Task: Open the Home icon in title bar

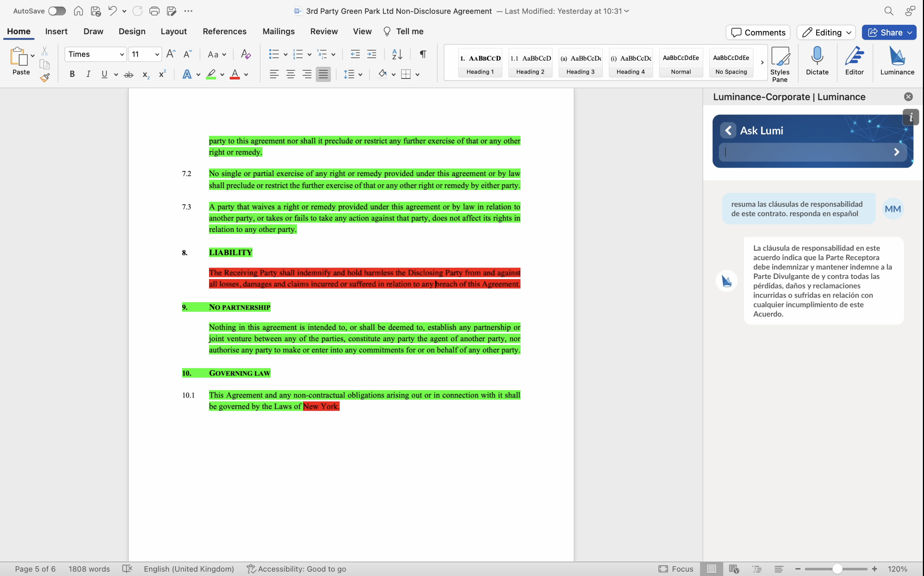Action: point(78,11)
